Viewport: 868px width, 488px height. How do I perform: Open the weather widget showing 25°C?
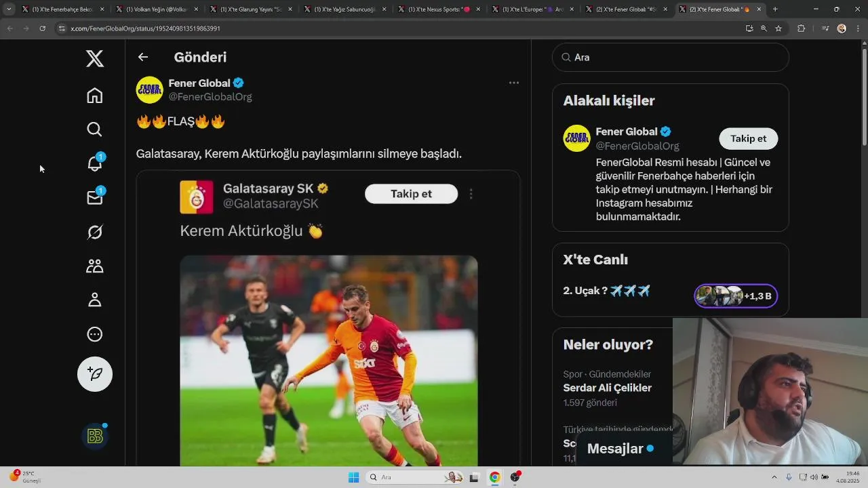click(25, 477)
